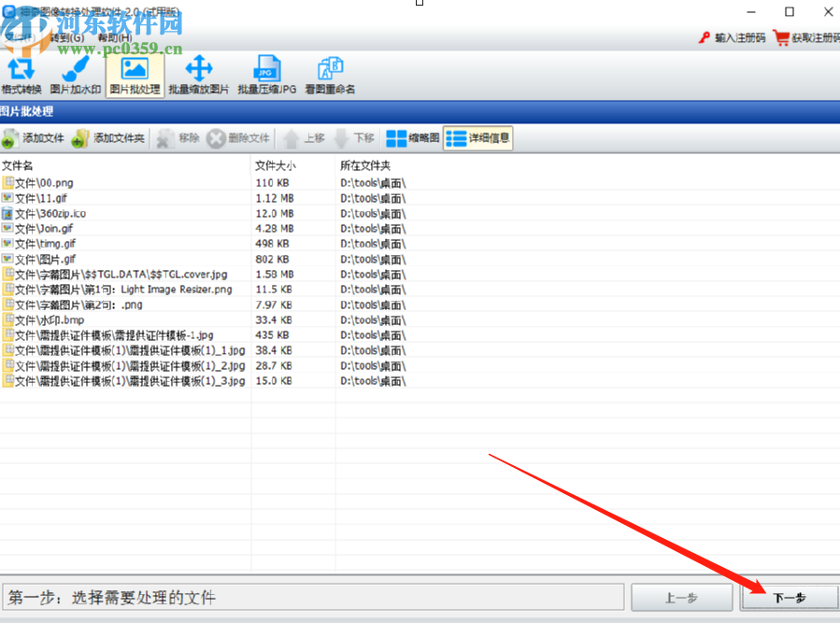Click 输入注册码 enter registration code
Viewport: 840px width, 623px height.
[733, 37]
